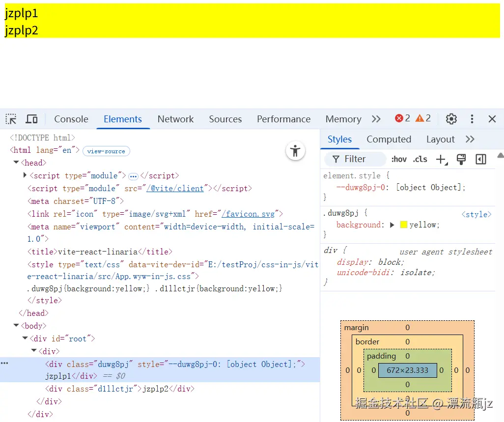Select the inspect element picker tool
Viewport: 504px width, 422px height.
[10, 118]
